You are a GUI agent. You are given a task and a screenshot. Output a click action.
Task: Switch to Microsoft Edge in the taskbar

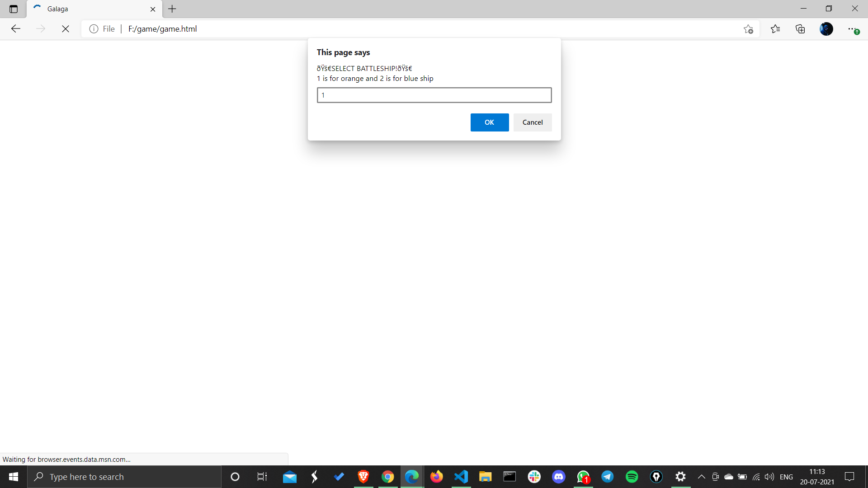(x=412, y=477)
